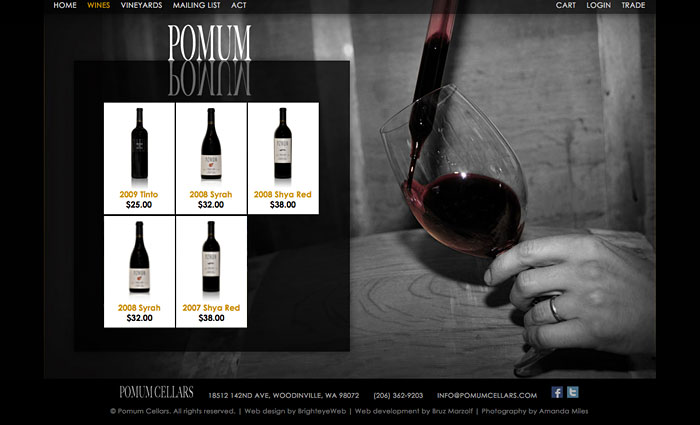The image size is (700, 425).
Task: Click the Pomum Cellars footer logo
Action: click(156, 392)
